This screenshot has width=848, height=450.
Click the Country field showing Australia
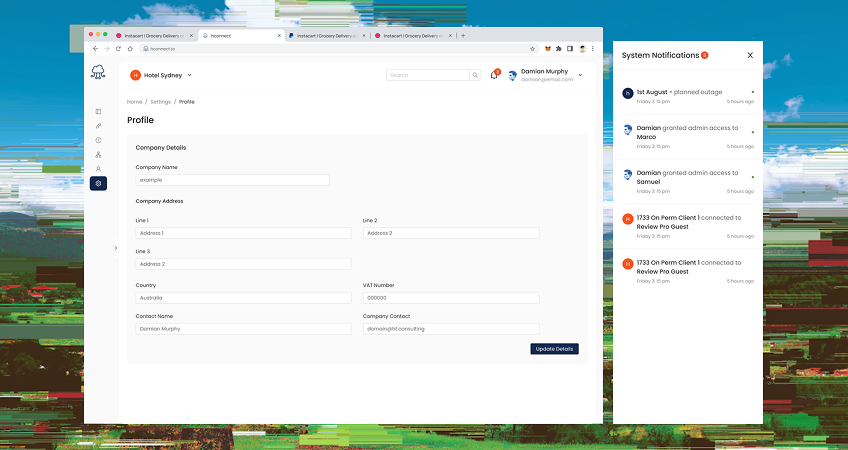(x=243, y=298)
